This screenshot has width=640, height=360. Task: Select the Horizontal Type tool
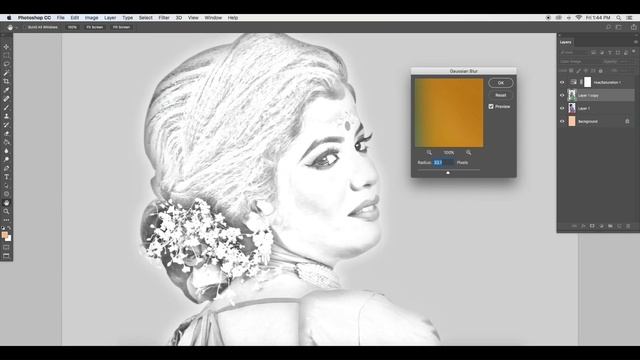6,177
